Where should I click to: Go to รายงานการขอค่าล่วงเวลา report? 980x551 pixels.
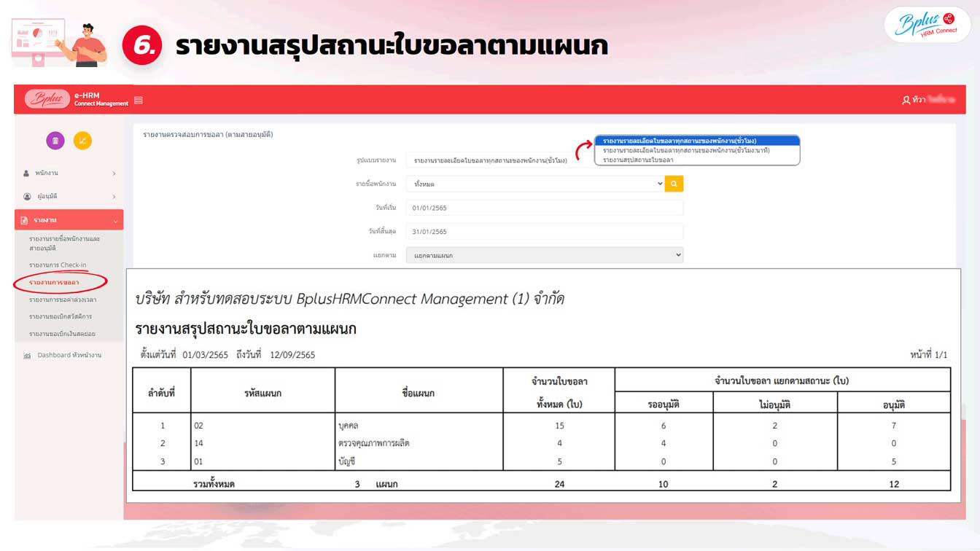pyautogui.click(x=63, y=300)
